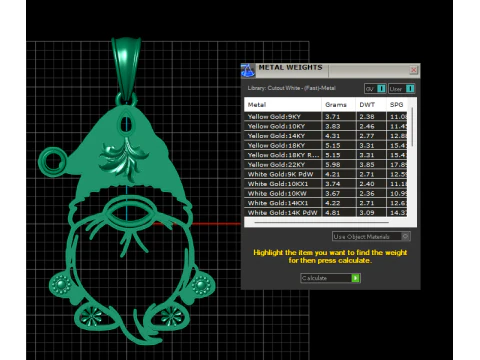Click the 2.40 DWT value
Screen dimensions: 480x360
(x=367, y=184)
